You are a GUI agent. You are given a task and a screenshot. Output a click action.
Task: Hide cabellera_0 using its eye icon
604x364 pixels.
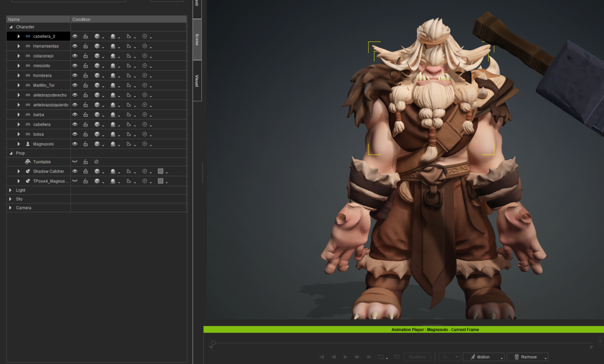pyautogui.click(x=75, y=36)
